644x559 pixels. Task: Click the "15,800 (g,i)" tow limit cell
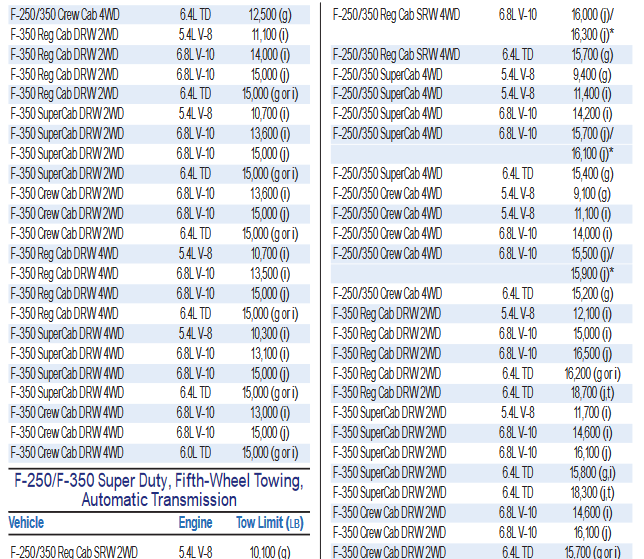point(592,473)
